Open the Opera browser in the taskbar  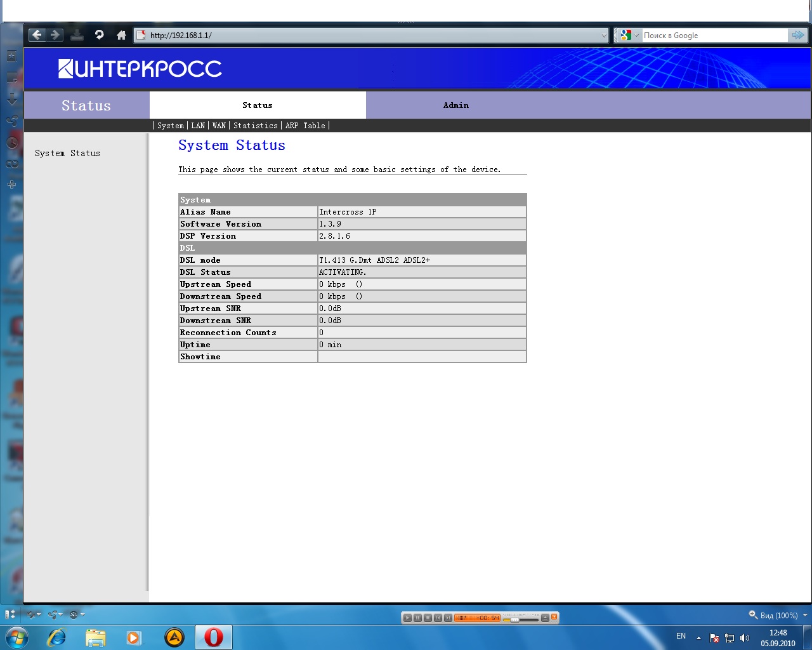coord(213,637)
